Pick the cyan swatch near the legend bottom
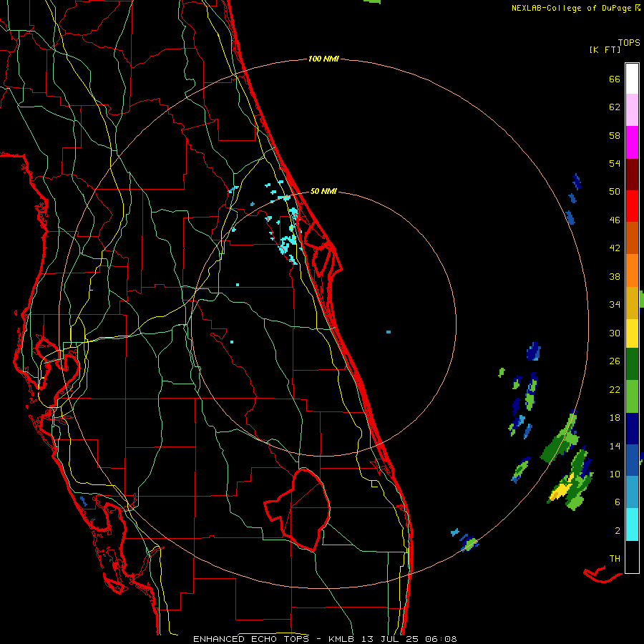 632,525
